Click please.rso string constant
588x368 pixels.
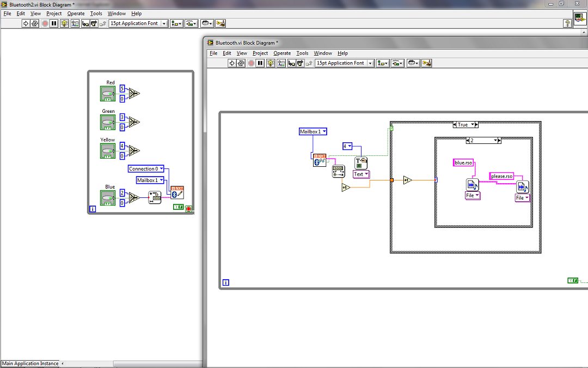click(501, 176)
